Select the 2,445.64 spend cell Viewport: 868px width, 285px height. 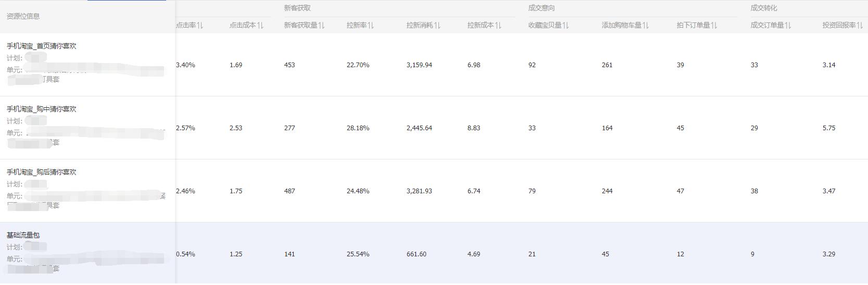pyautogui.click(x=419, y=128)
